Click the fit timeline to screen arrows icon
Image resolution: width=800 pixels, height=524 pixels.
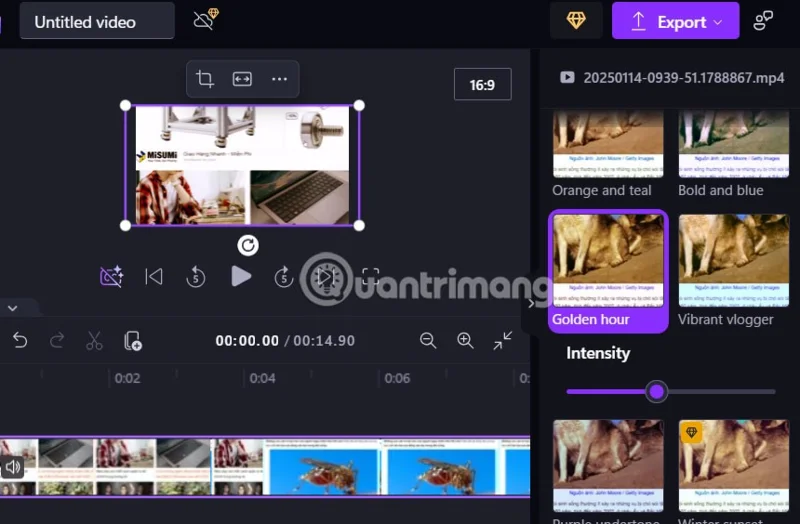[x=503, y=340]
